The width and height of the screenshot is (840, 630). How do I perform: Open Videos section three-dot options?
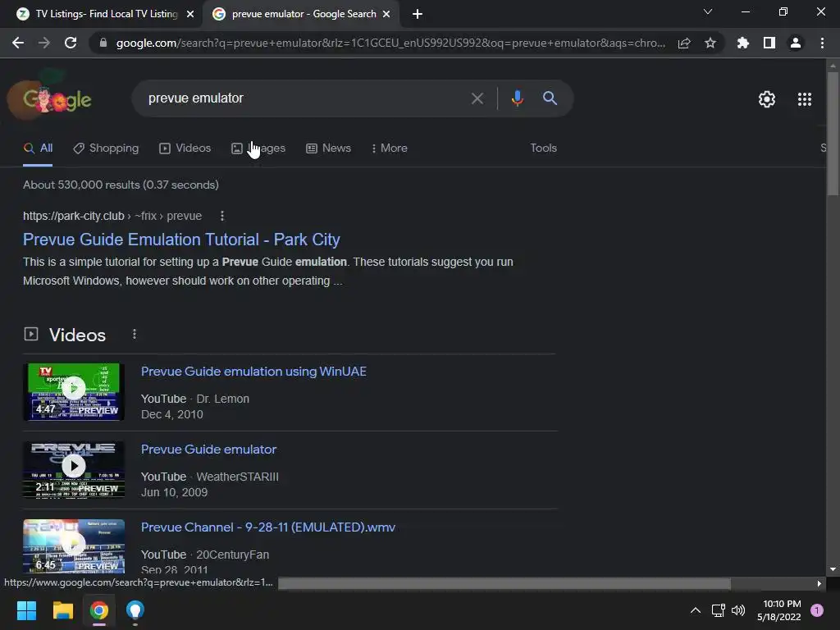(x=135, y=335)
